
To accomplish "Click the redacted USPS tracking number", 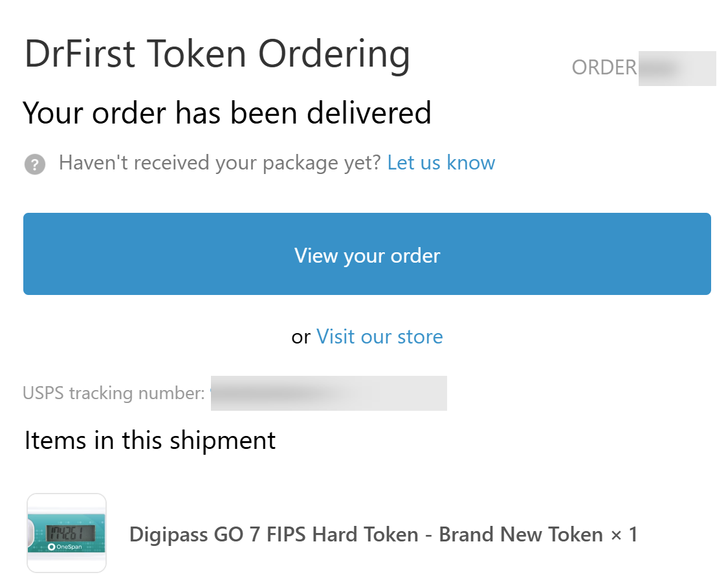I will (x=328, y=393).
